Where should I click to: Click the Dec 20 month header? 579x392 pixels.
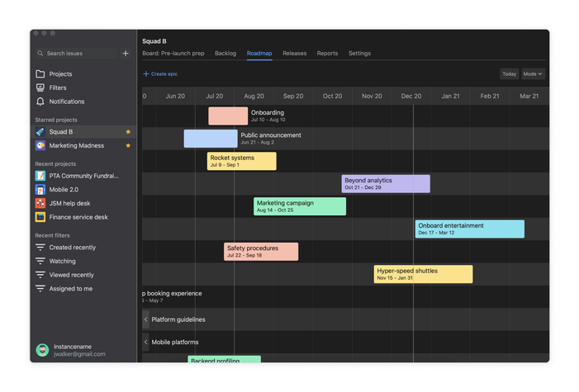[411, 97]
